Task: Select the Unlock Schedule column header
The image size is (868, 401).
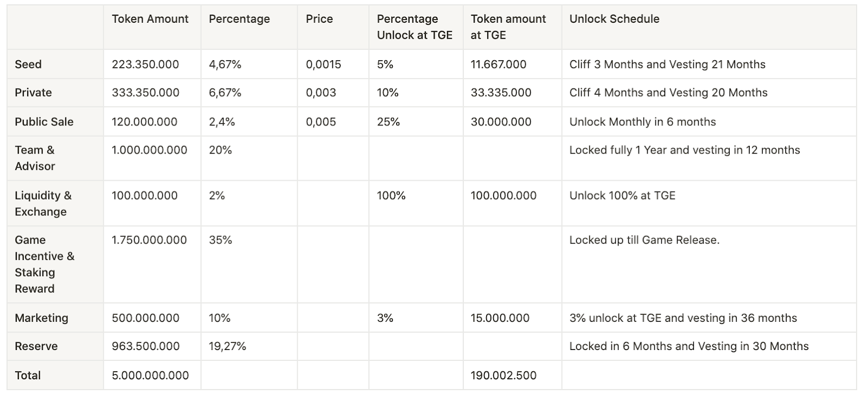Action: tap(614, 19)
